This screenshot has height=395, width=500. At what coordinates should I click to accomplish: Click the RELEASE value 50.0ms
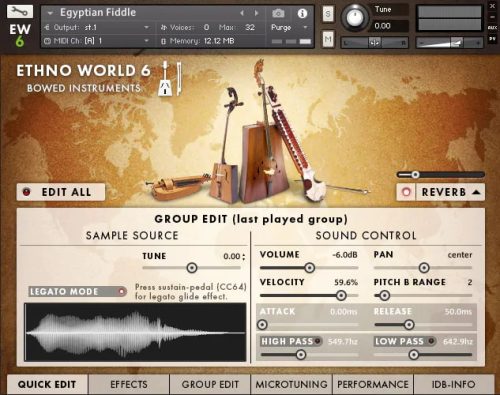point(458,312)
